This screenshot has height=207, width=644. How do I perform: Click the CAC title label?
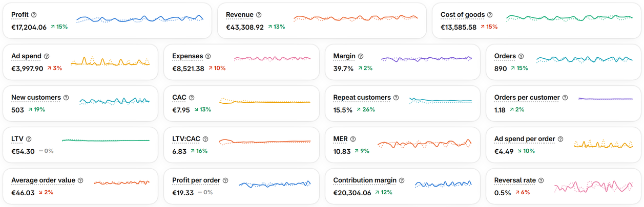[179, 98]
